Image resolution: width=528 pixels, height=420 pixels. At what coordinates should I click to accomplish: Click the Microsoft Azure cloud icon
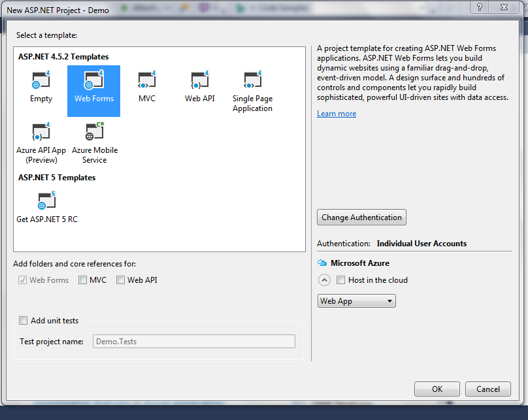click(x=322, y=263)
